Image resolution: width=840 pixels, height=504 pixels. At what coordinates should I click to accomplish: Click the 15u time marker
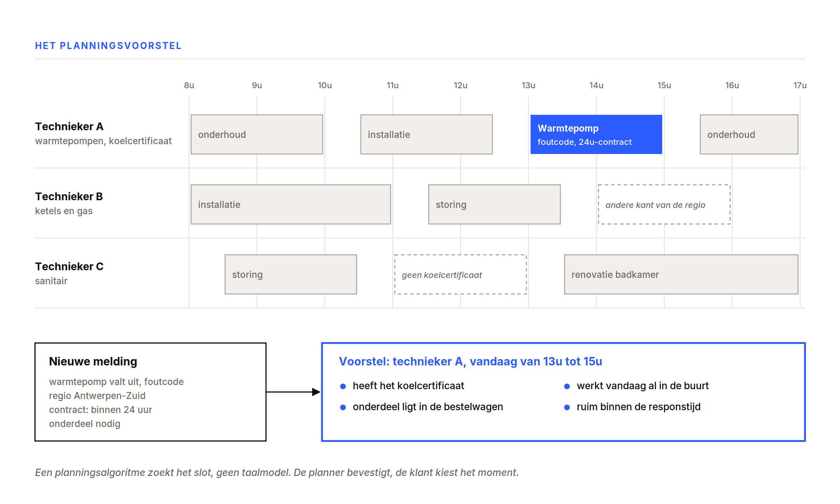pos(664,85)
